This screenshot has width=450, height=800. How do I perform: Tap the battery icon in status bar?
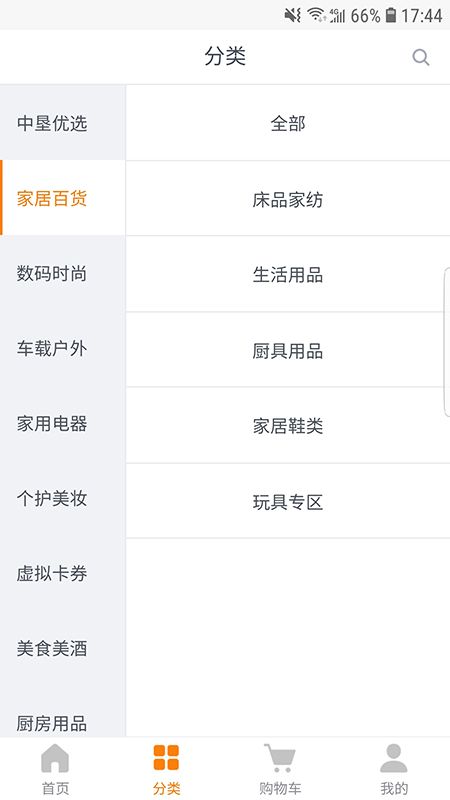[391, 15]
